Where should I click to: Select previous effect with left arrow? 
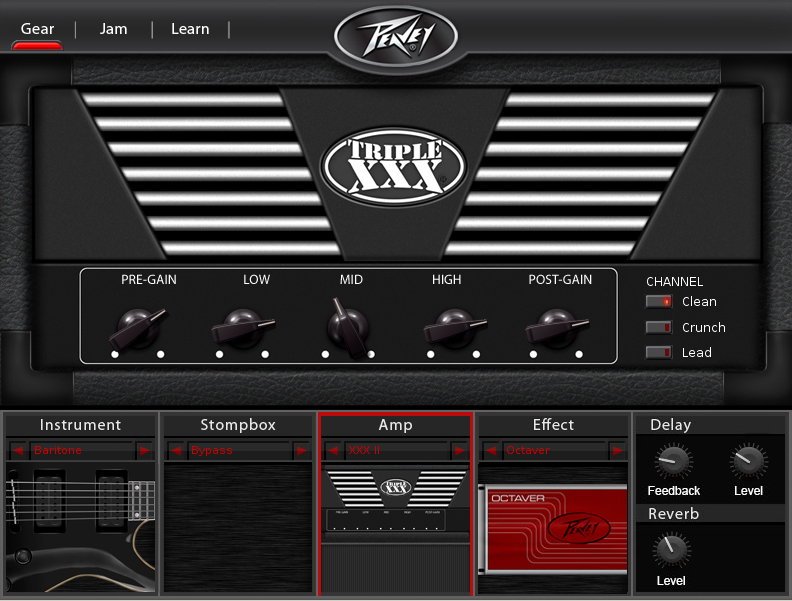[x=490, y=450]
